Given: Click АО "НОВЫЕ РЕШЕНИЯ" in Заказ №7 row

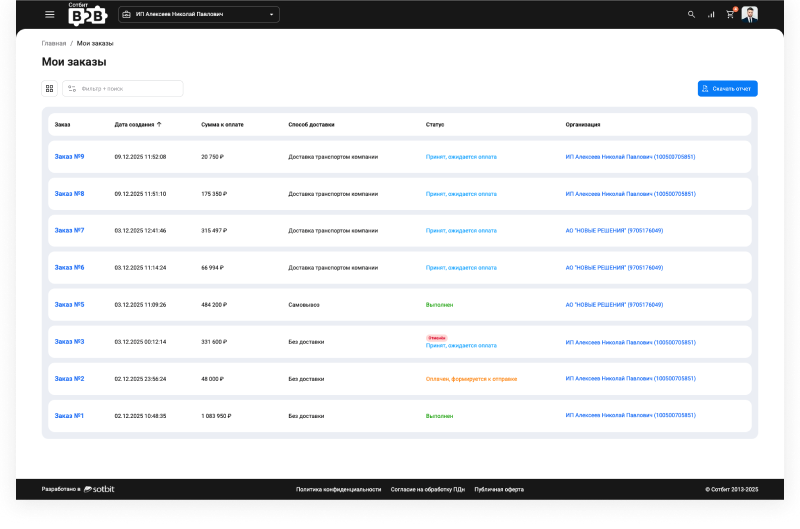Looking at the screenshot, I should [x=614, y=231].
